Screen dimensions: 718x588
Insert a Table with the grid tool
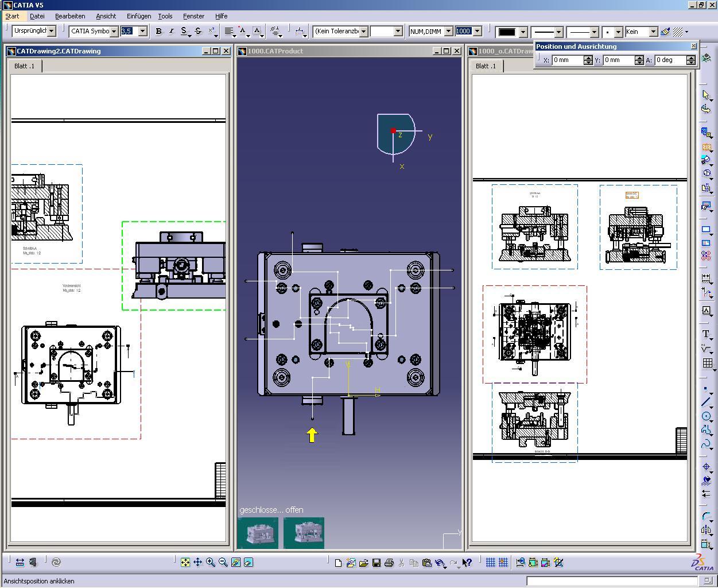click(x=707, y=363)
